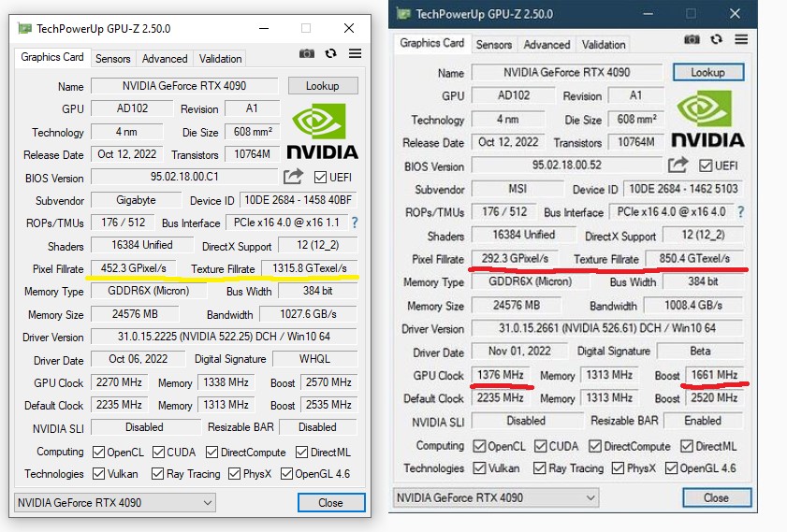Switch to Advanced tab in right window

click(x=547, y=45)
